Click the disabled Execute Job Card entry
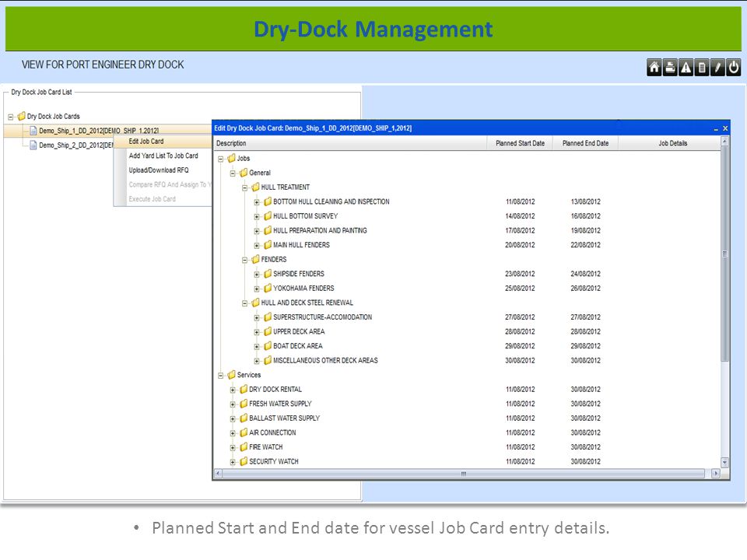Viewport: 747px width, 560px height. point(163,199)
